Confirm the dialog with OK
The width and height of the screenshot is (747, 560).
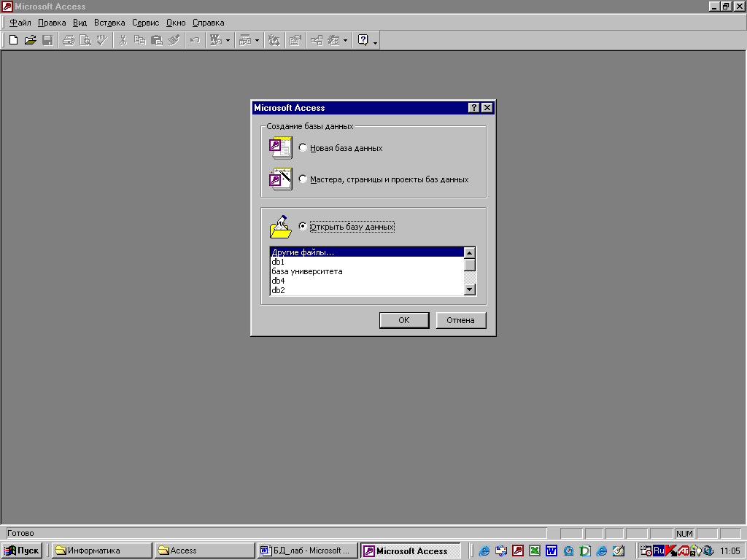tap(404, 320)
